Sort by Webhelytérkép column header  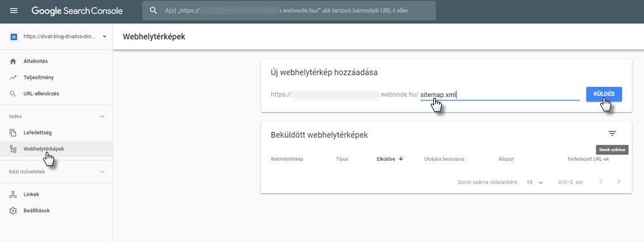point(287,159)
